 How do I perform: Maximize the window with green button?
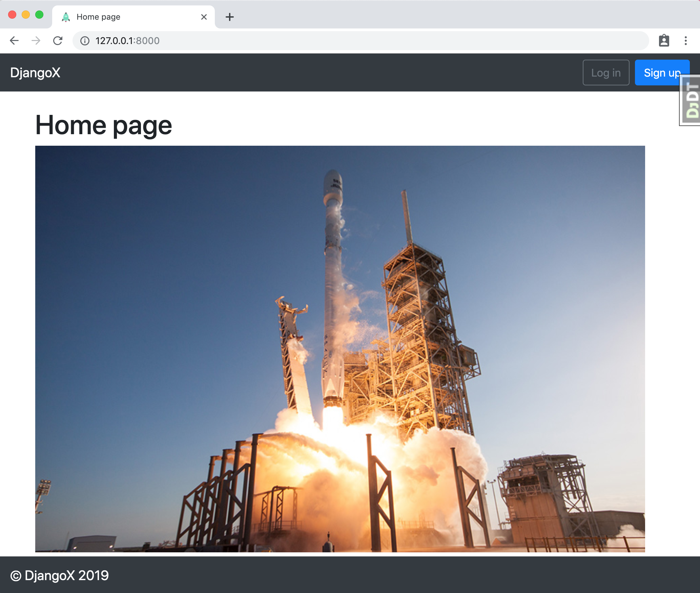pyautogui.click(x=39, y=15)
